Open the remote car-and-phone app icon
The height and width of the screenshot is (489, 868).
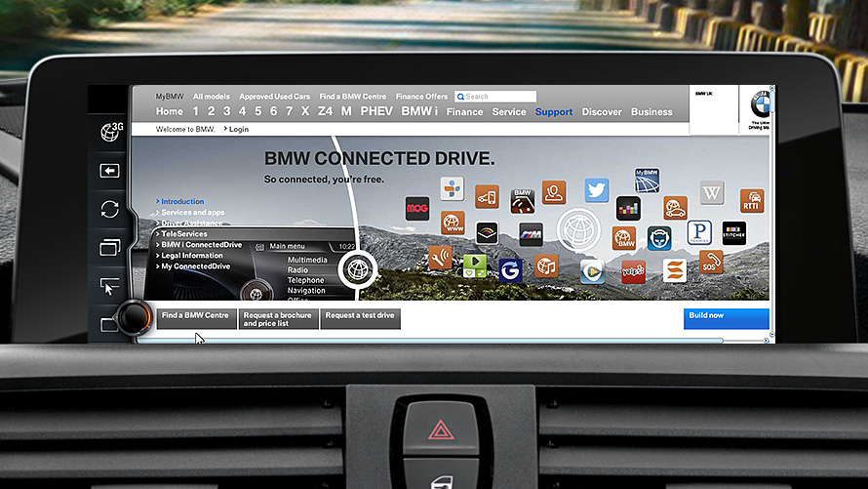[487, 196]
